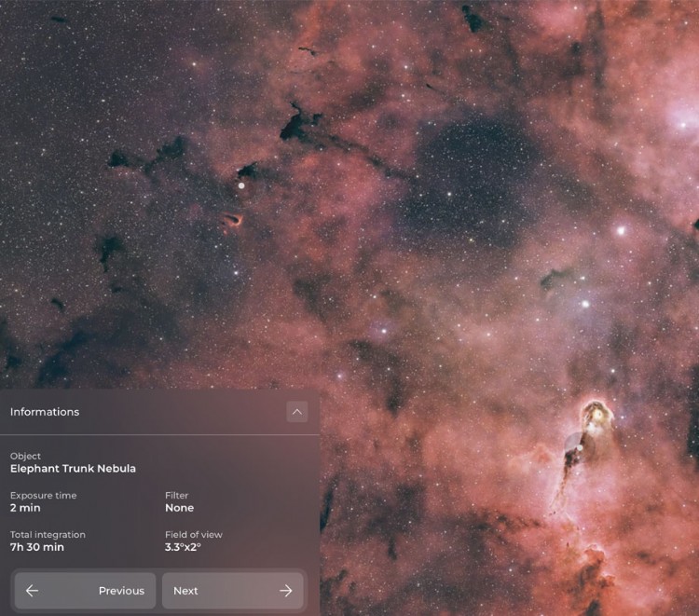Click the Field of view label
699x616 pixels.
[193, 535]
